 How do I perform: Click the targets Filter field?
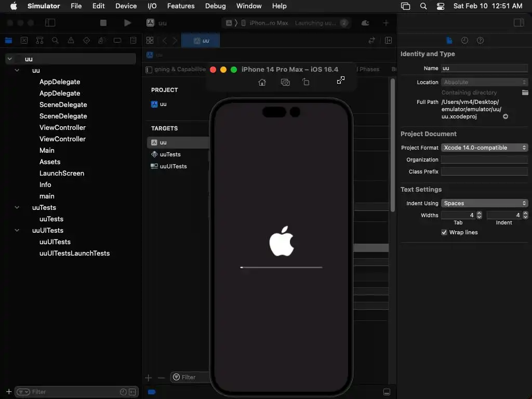point(190,377)
